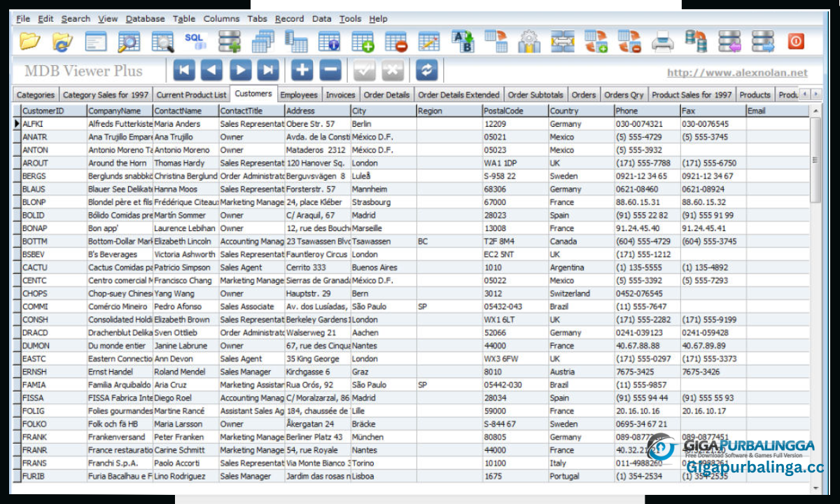Jump to the last record
840x504 pixels.
(268, 71)
